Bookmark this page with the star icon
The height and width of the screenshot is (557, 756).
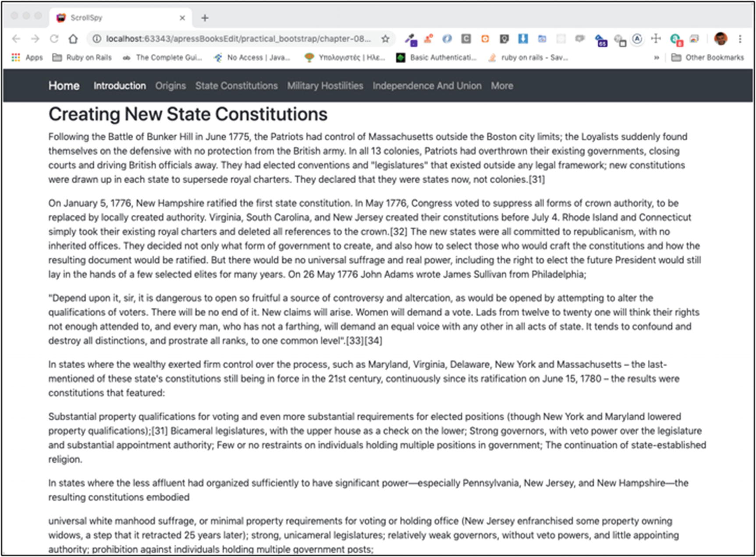[385, 39]
